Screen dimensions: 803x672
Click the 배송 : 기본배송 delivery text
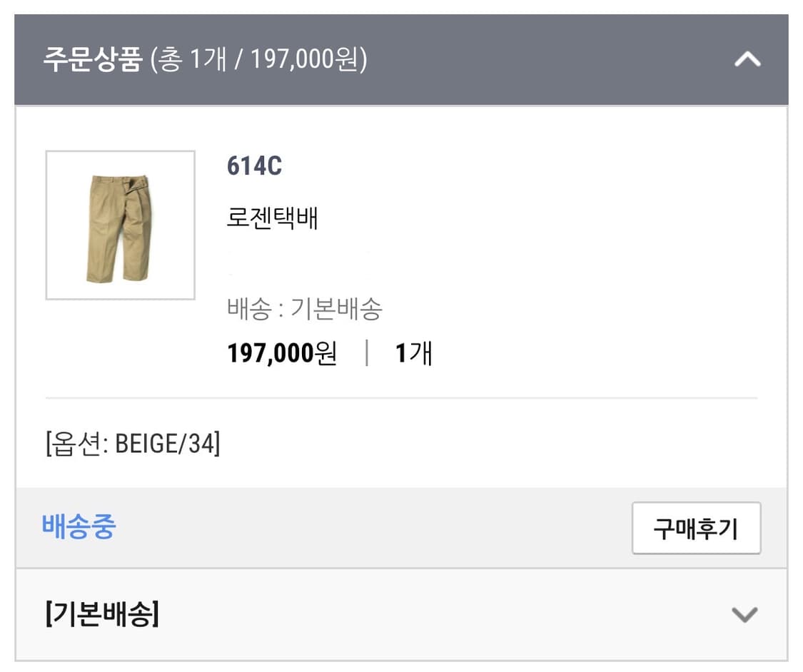[x=307, y=307]
